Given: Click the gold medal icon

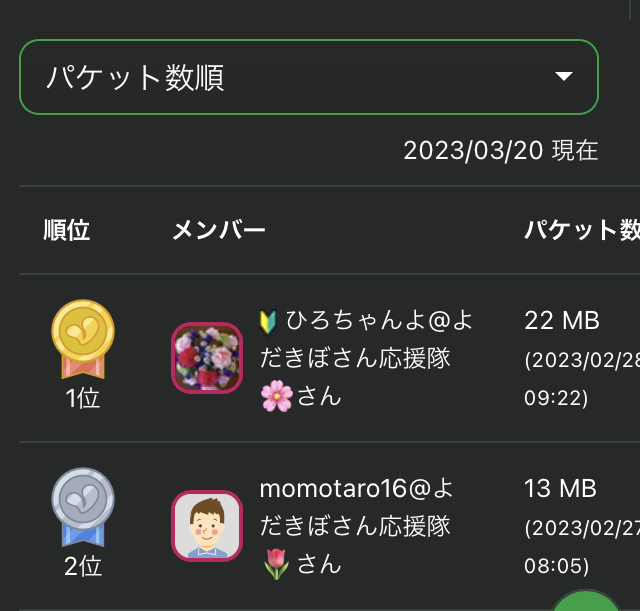Looking at the screenshot, I should coord(83,337).
